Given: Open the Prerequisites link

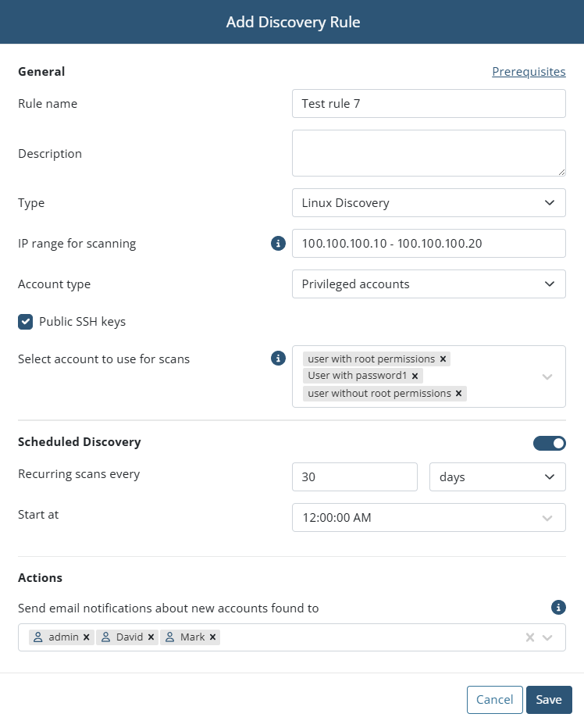Looking at the screenshot, I should 529,72.
